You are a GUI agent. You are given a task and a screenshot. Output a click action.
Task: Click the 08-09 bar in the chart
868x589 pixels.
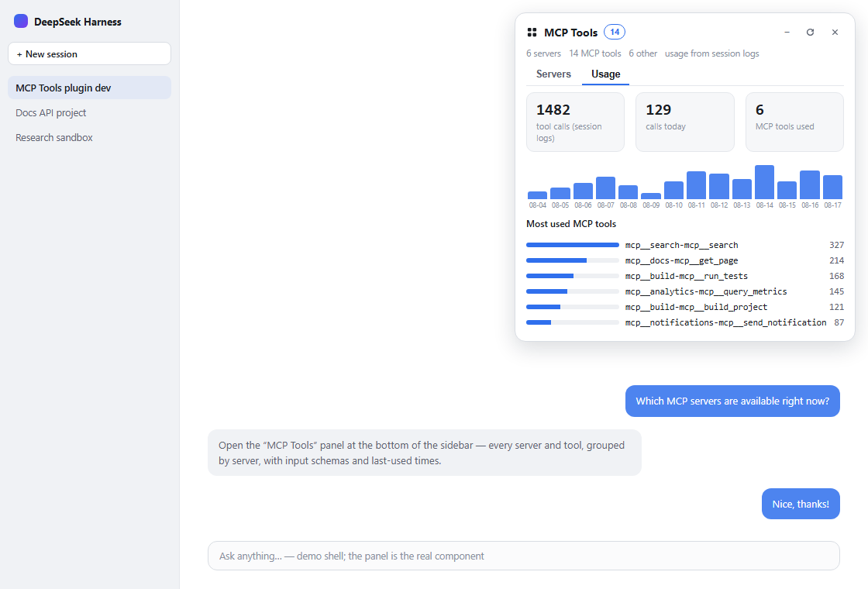pyautogui.click(x=651, y=196)
